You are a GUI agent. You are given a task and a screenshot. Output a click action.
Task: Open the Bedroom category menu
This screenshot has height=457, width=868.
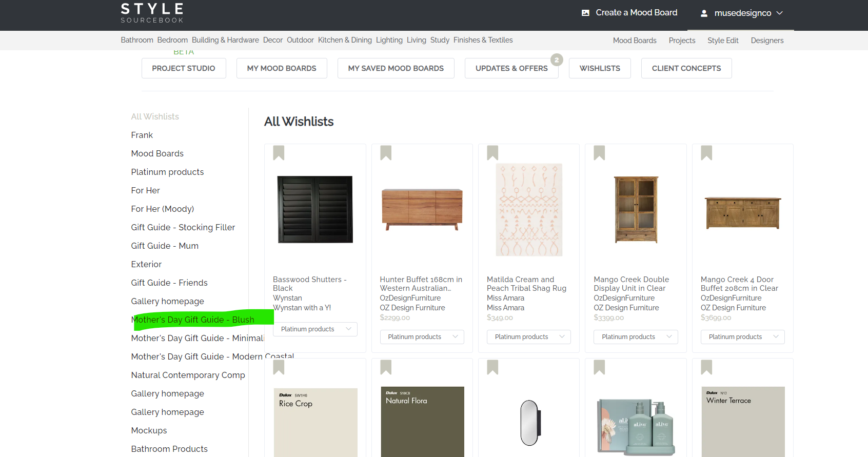point(172,40)
